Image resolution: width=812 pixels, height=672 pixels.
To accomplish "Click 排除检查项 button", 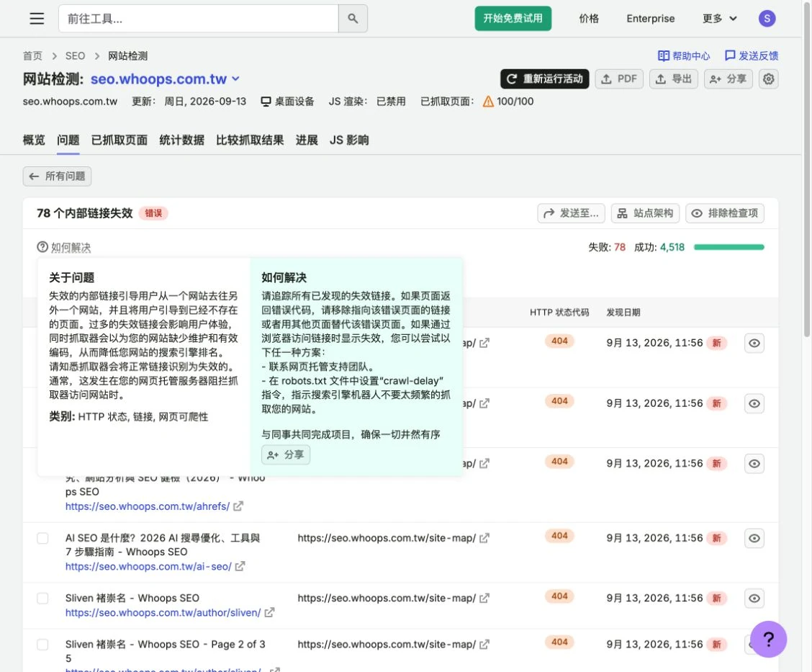I will (725, 213).
